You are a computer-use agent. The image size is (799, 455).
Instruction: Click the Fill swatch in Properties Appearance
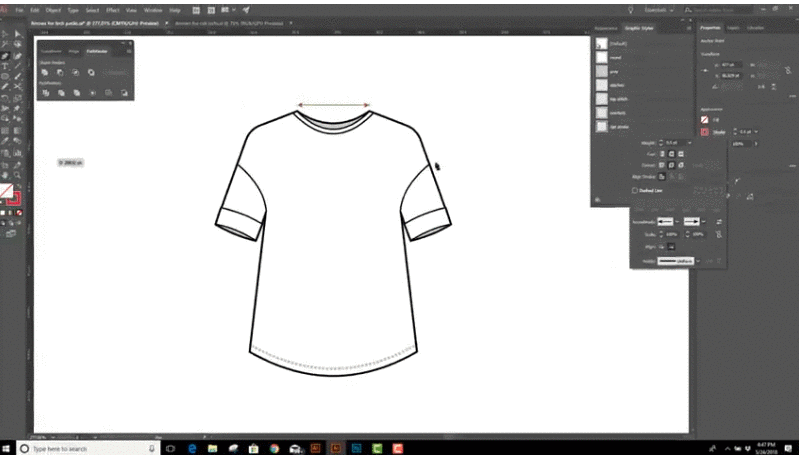pos(704,120)
